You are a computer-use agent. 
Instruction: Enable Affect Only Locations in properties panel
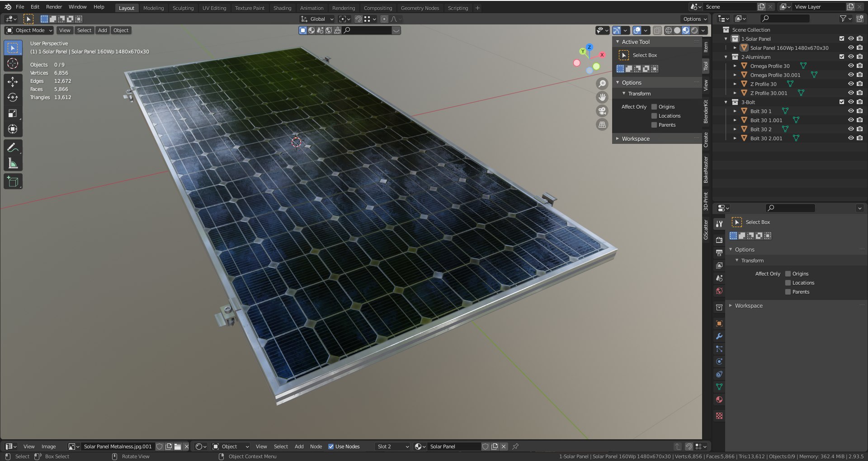pos(788,283)
